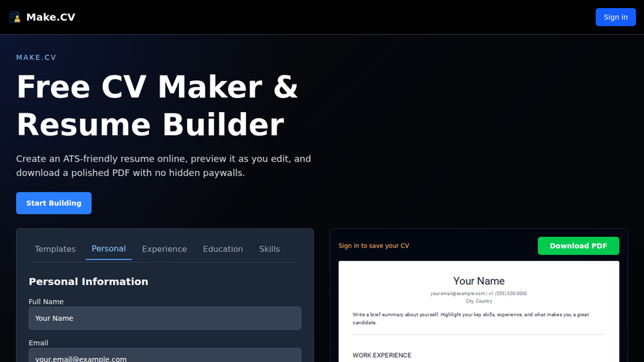Click the Sign in button
644x362 pixels.
pyautogui.click(x=615, y=17)
